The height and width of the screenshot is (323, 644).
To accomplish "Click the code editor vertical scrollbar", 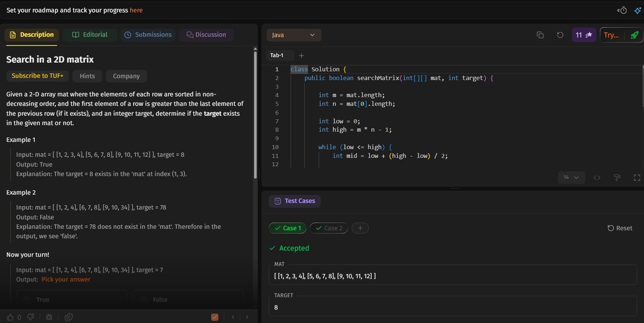I will 642,86.
